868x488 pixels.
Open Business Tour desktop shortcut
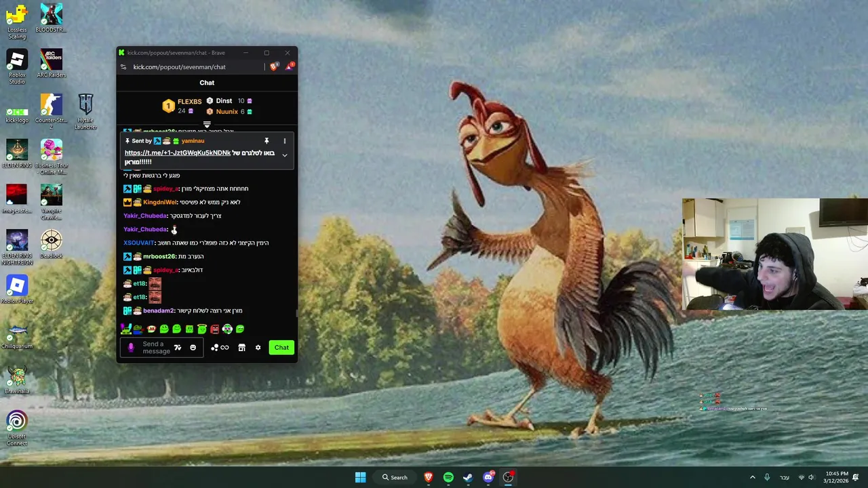[51, 157]
